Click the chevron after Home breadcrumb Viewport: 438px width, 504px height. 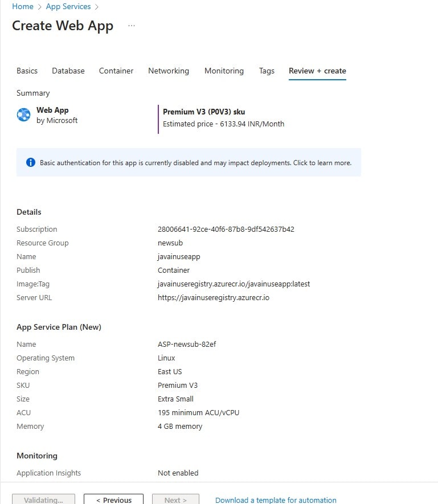click(39, 7)
